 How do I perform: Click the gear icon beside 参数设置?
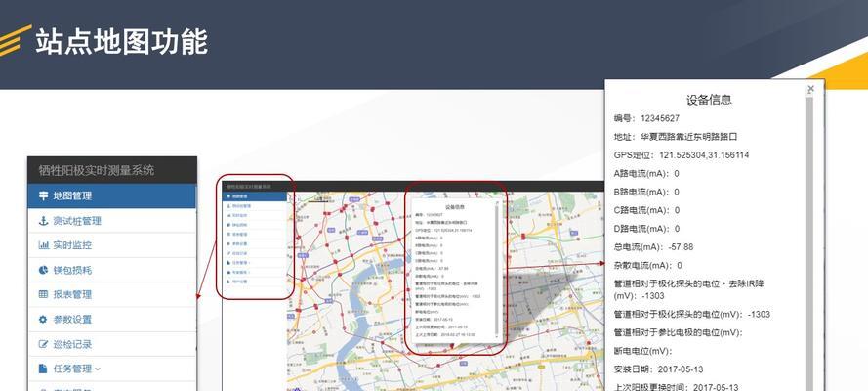click(x=43, y=320)
